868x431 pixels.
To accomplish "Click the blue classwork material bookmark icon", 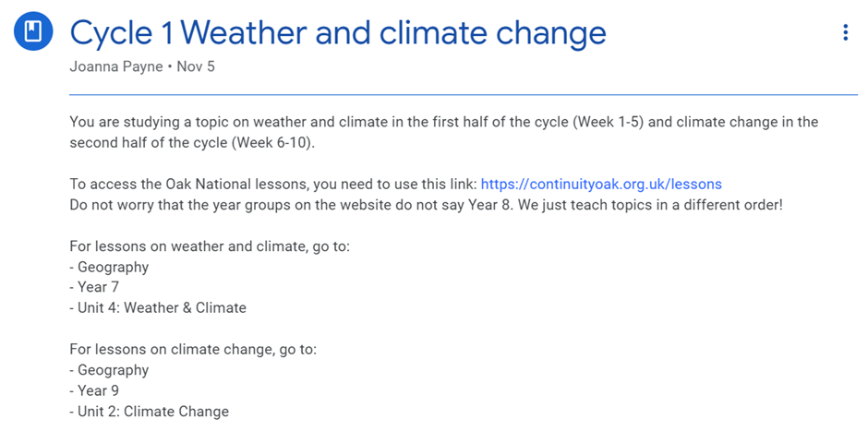I will click(33, 31).
